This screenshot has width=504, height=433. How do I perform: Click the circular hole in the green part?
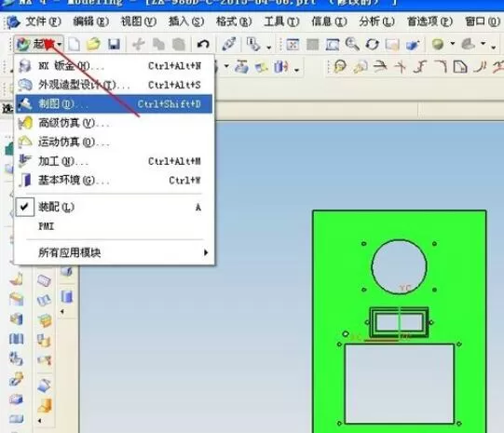point(399,266)
